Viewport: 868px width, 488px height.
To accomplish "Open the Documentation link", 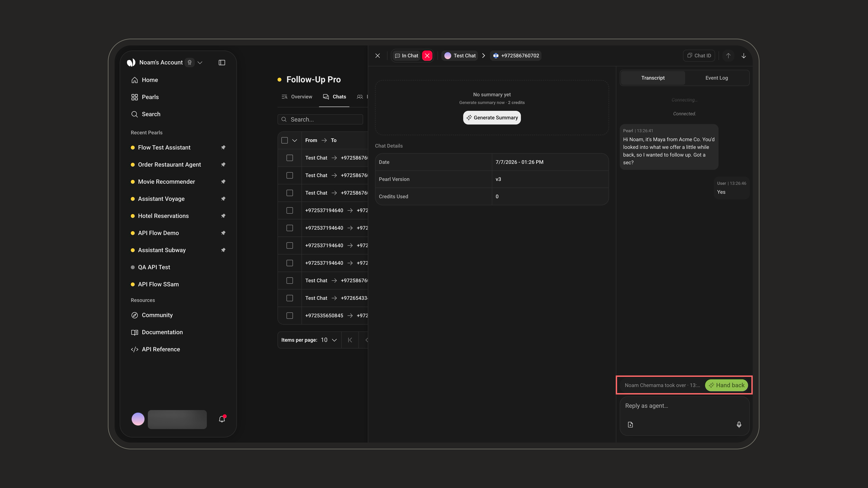I will coord(157,332).
